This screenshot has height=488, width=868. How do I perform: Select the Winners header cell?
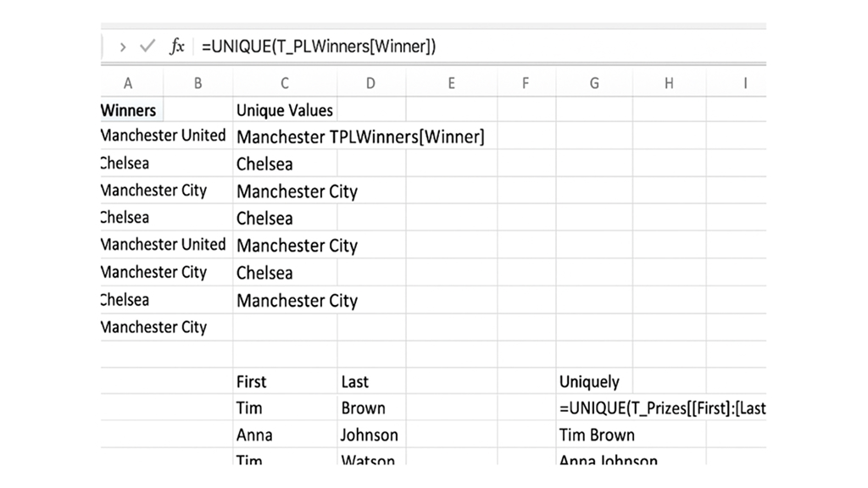[x=127, y=109]
